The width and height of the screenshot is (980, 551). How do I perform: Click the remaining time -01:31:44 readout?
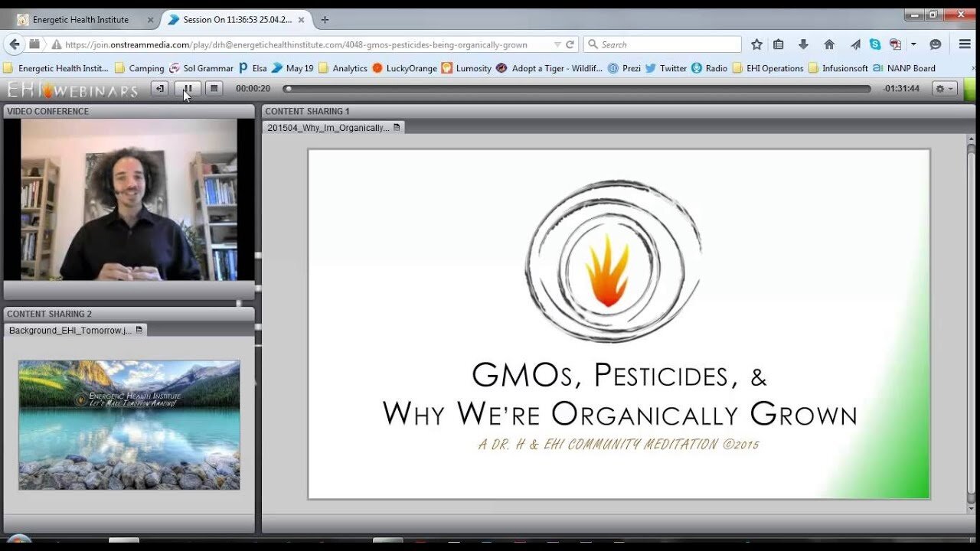tap(900, 89)
